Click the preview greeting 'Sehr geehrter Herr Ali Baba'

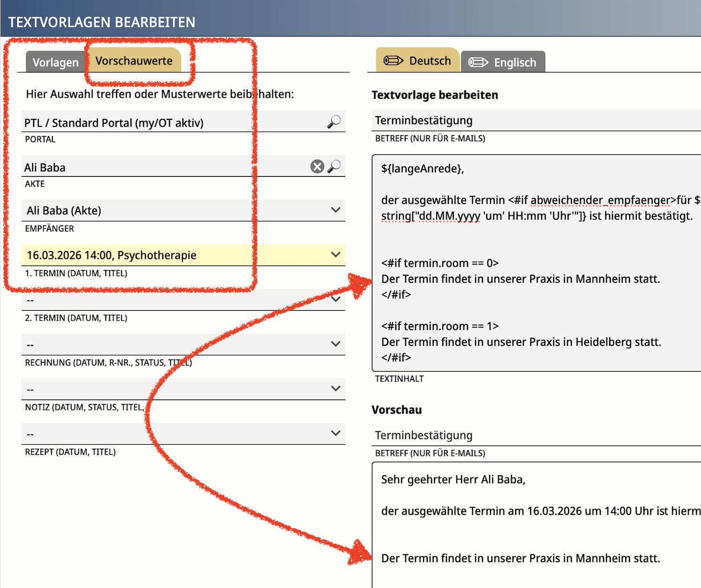click(453, 479)
